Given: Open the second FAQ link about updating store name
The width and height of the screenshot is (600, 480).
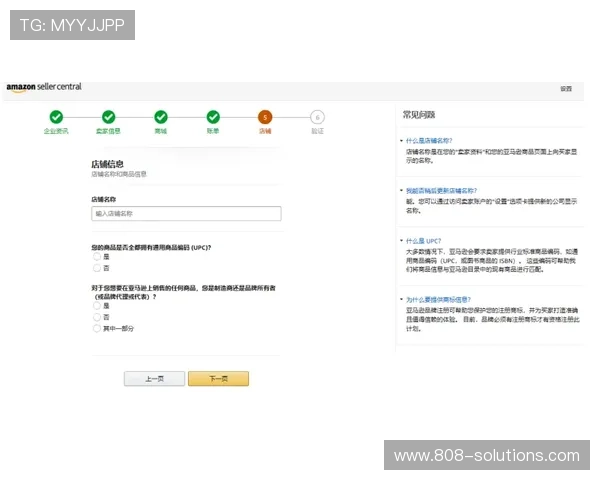Looking at the screenshot, I should pyautogui.click(x=441, y=191).
